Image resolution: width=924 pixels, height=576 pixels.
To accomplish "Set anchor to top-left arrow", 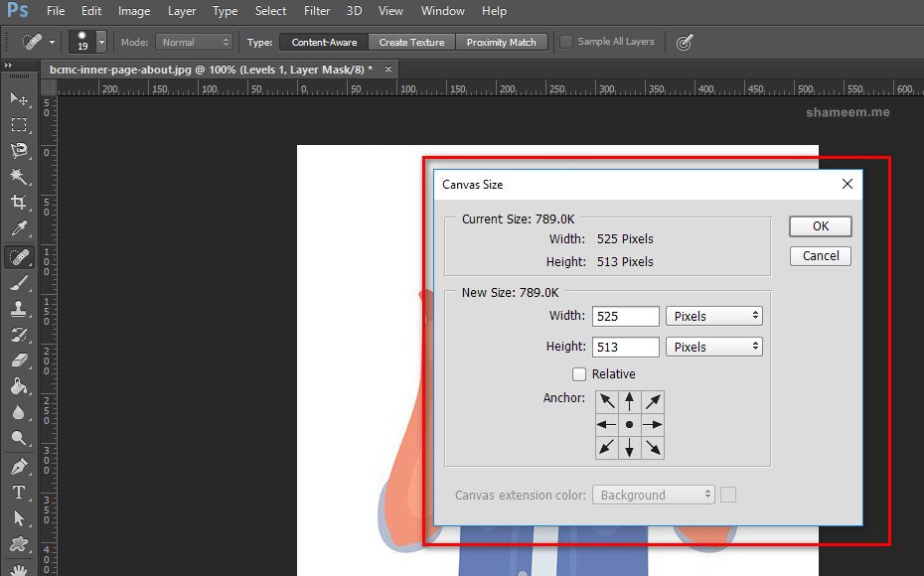I will click(x=606, y=401).
